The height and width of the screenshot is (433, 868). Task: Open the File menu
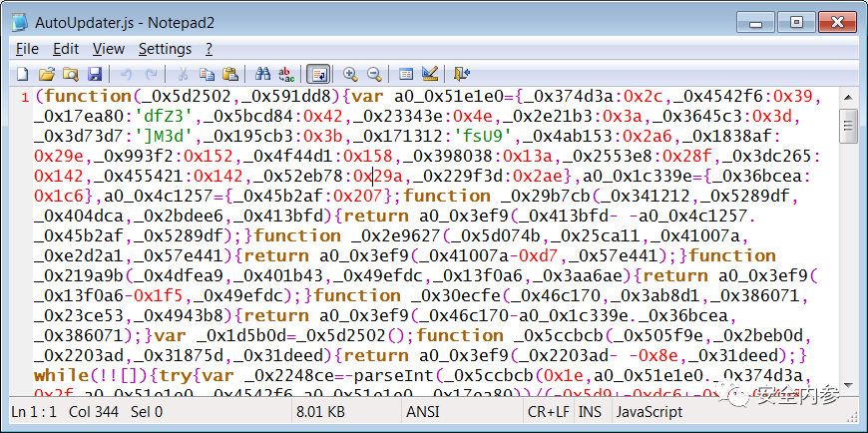27,49
